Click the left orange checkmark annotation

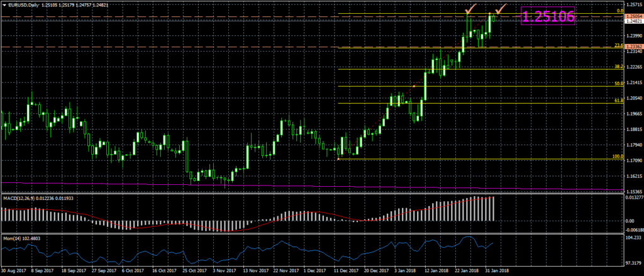pyautogui.click(x=469, y=9)
